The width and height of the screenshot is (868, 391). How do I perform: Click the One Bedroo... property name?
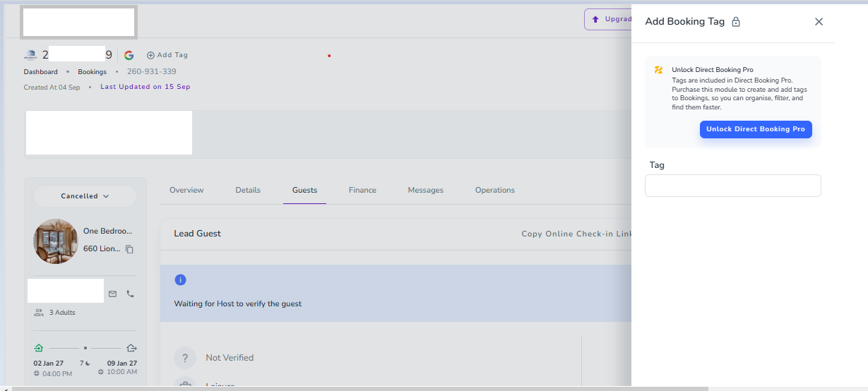(x=107, y=231)
